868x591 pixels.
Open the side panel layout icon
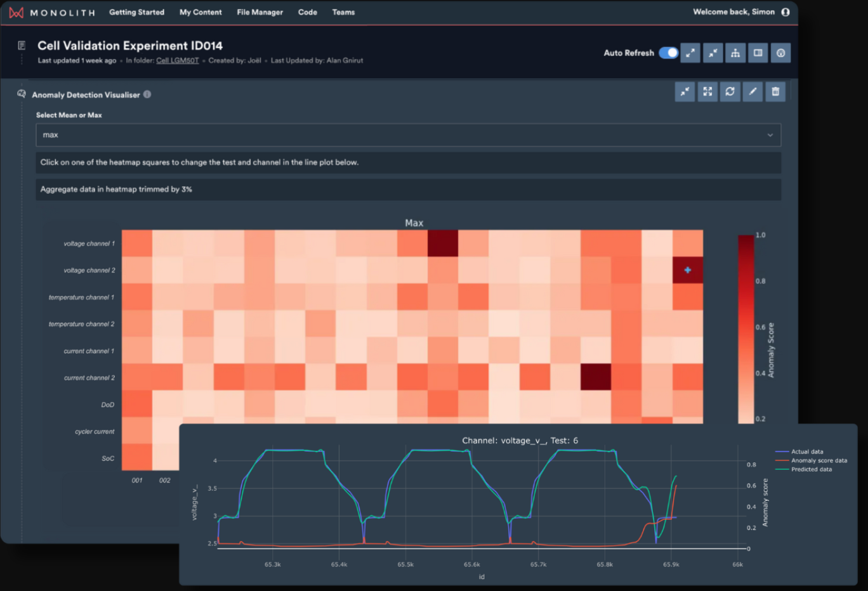pos(758,53)
